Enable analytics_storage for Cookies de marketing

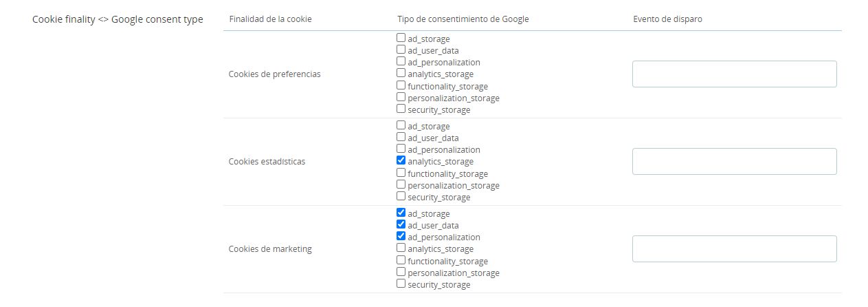401,248
